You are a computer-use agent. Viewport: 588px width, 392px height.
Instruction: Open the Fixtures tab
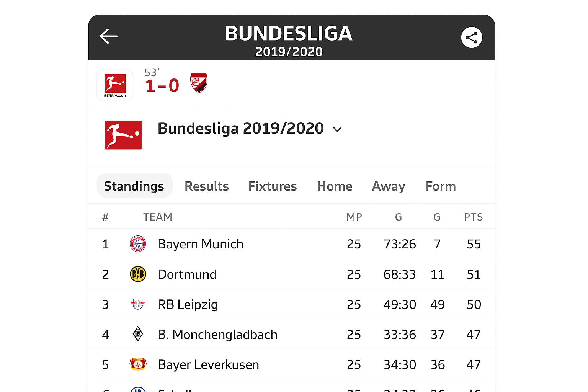[x=273, y=186]
